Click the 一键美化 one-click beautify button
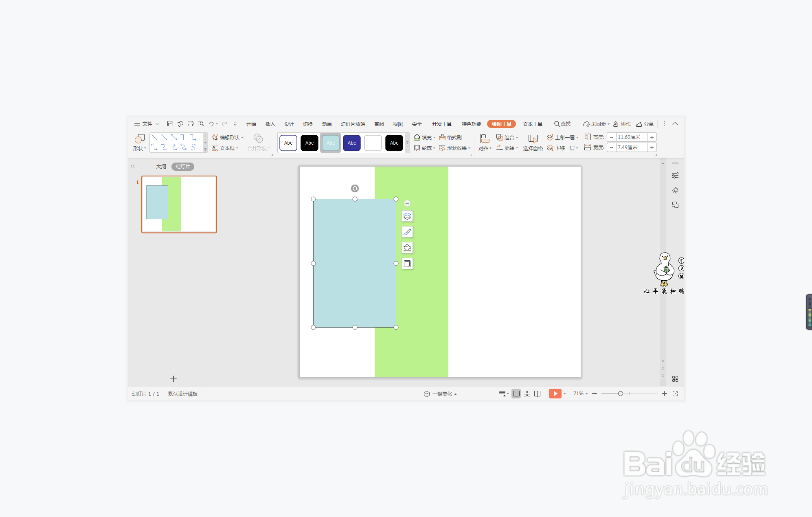 pos(440,394)
